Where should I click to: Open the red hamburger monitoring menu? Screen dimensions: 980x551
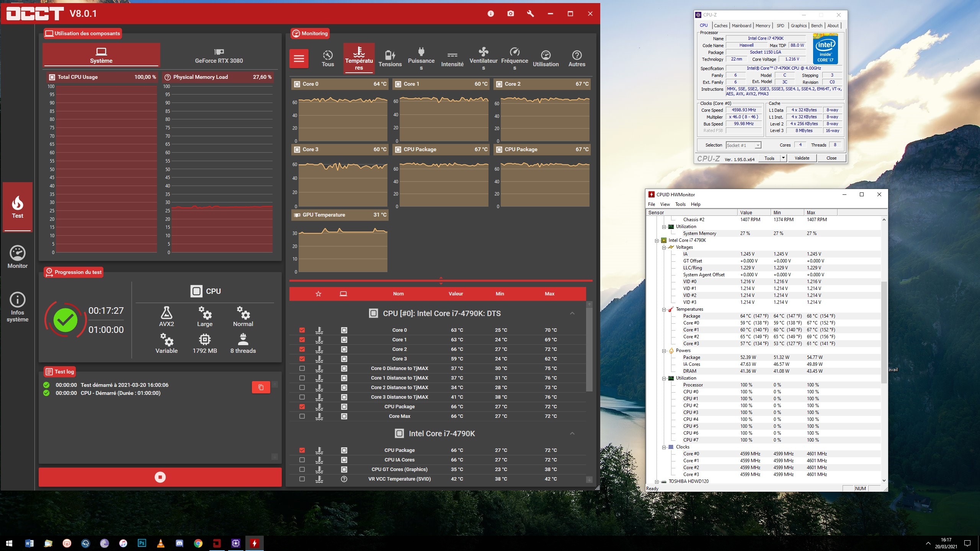tap(299, 59)
